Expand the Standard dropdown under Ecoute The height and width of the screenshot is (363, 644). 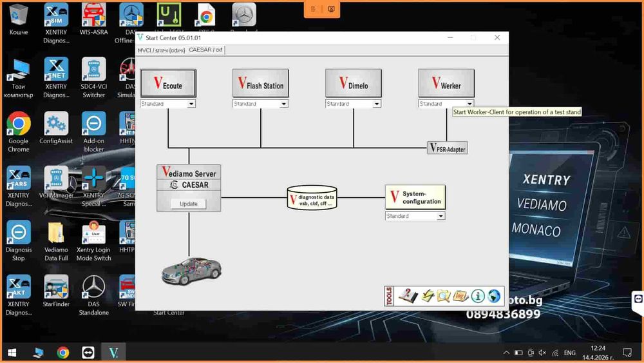tap(191, 104)
